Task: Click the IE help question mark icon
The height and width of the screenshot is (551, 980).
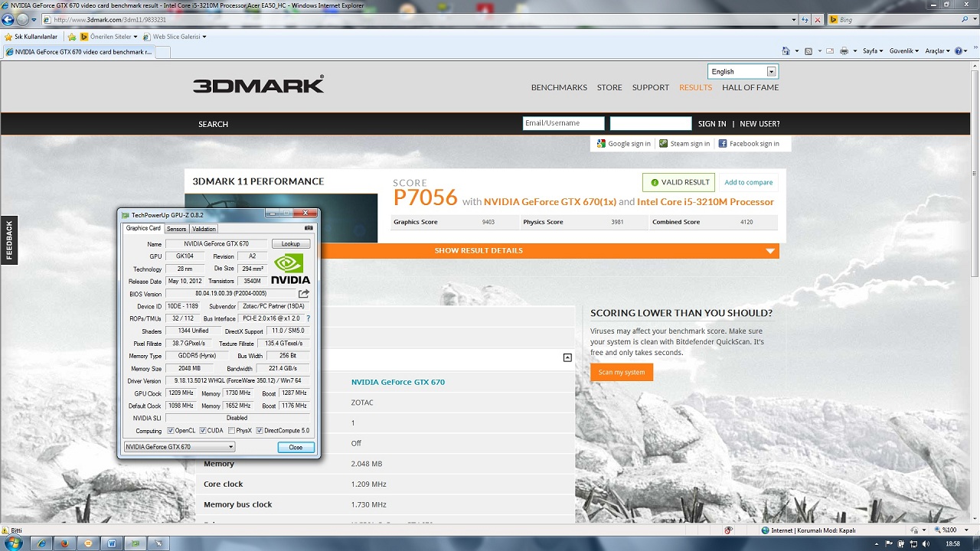Action: pyautogui.click(x=958, y=51)
